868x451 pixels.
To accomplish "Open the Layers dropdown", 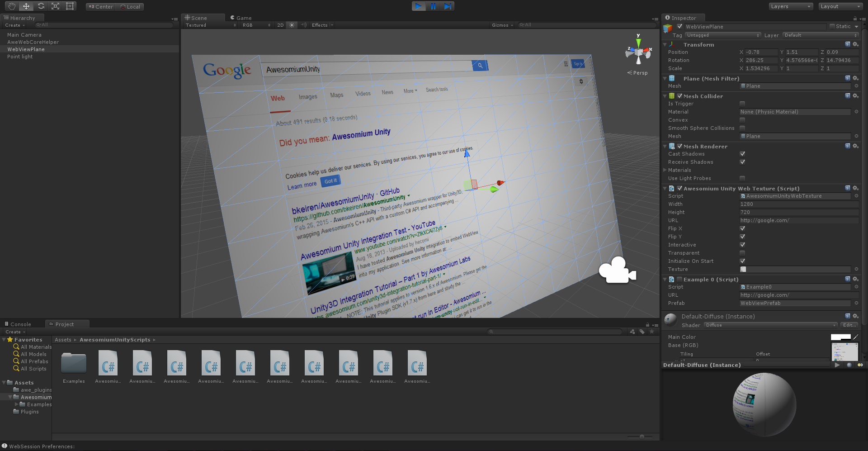I will pyautogui.click(x=791, y=6).
